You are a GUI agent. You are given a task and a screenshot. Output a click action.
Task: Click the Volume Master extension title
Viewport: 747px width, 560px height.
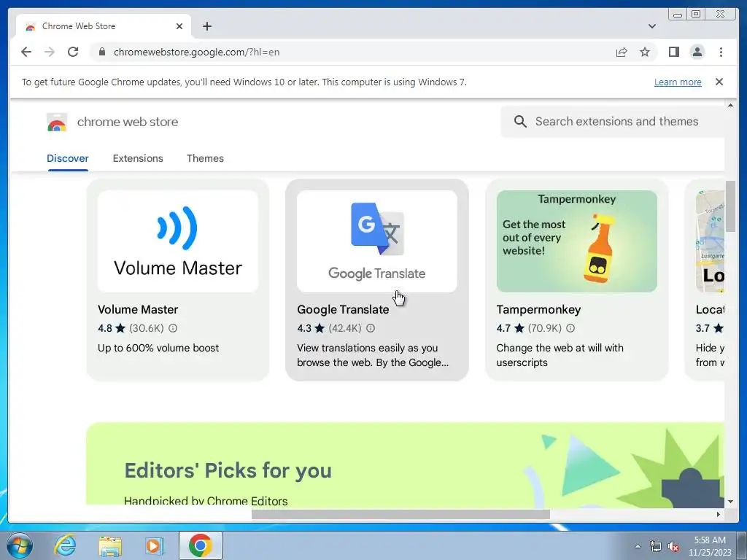138,309
